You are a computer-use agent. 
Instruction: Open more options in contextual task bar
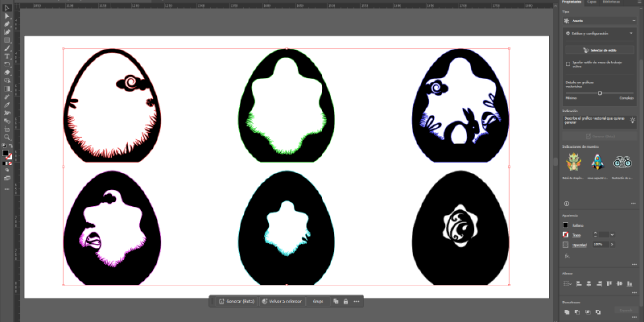[x=357, y=301]
